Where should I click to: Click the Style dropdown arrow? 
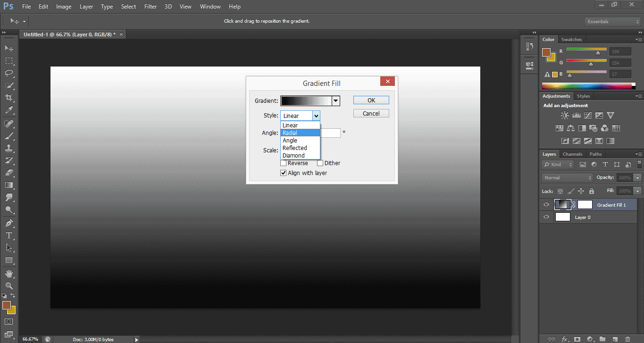tap(316, 116)
